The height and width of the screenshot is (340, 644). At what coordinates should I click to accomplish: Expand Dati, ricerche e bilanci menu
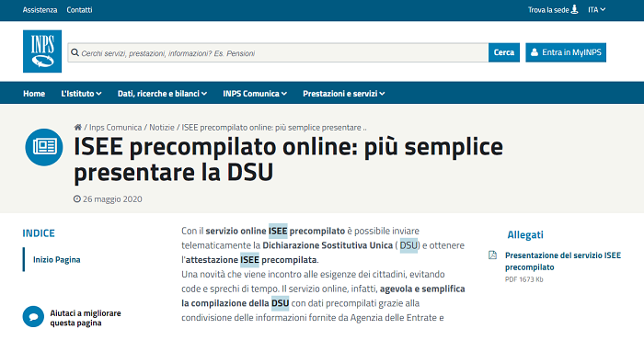pyautogui.click(x=162, y=94)
